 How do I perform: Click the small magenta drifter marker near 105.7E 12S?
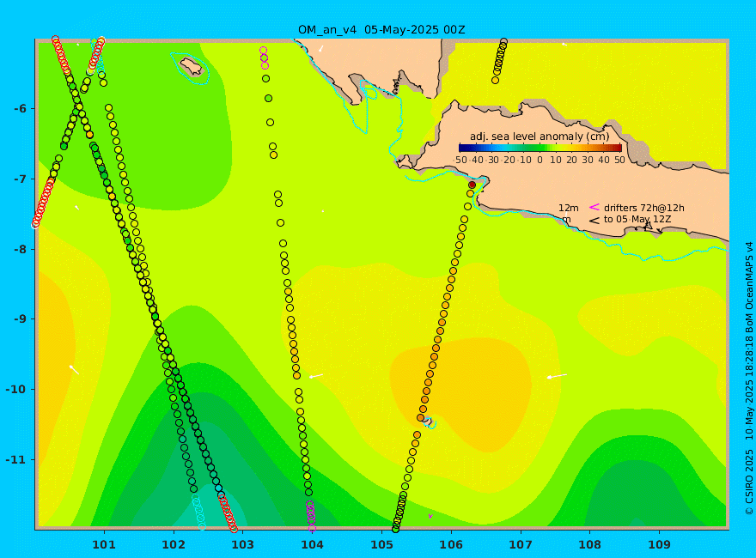[x=430, y=516]
